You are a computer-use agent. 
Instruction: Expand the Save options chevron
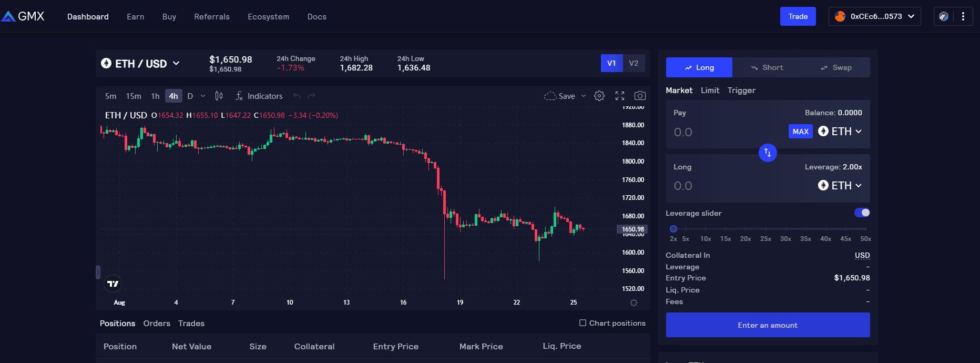(584, 96)
